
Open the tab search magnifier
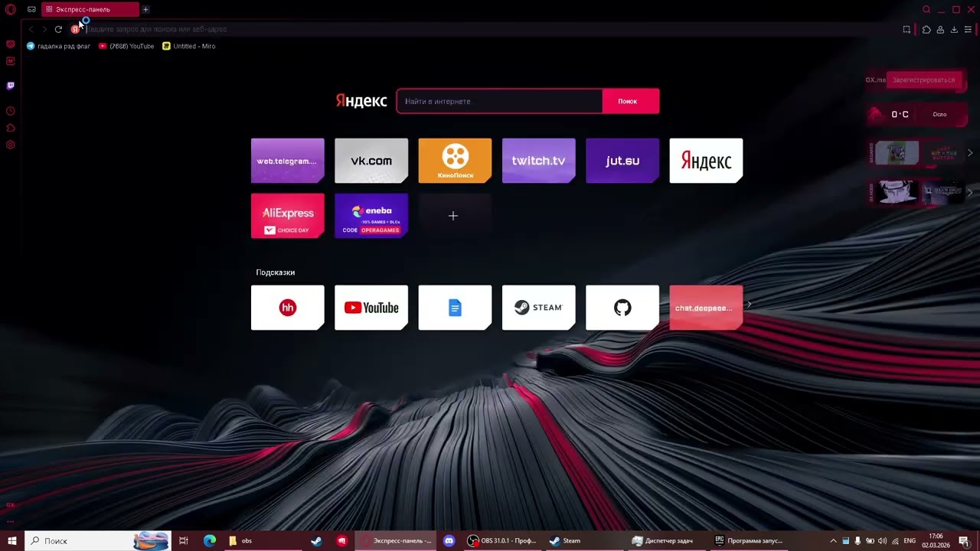click(926, 9)
